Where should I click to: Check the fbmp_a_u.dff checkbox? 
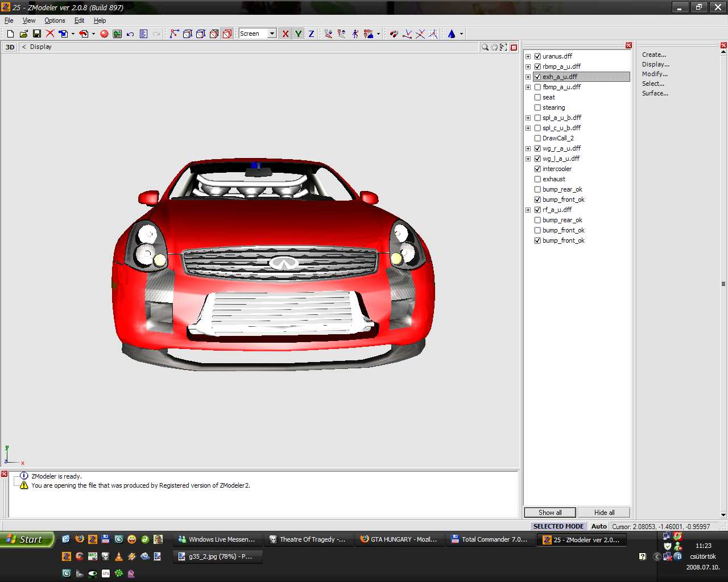pyautogui.click(x=537, y=87)
